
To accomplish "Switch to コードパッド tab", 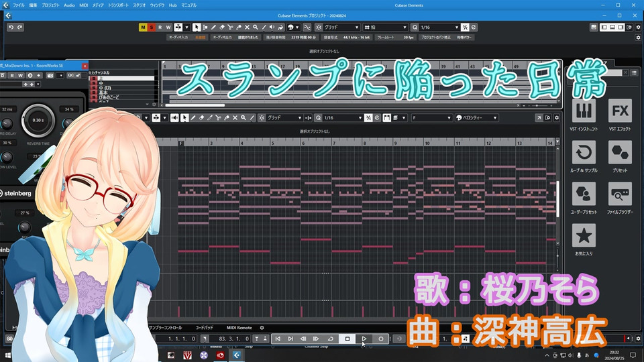I will 204,328.
